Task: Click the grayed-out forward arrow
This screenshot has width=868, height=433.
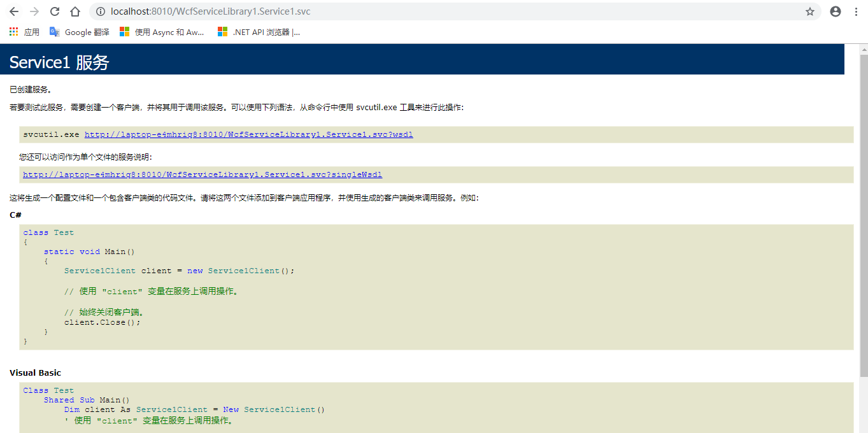Action: (x=32, y=11)
